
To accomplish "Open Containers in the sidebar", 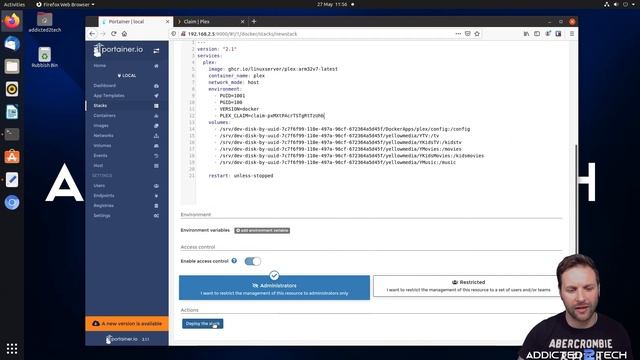I will 104,116.
